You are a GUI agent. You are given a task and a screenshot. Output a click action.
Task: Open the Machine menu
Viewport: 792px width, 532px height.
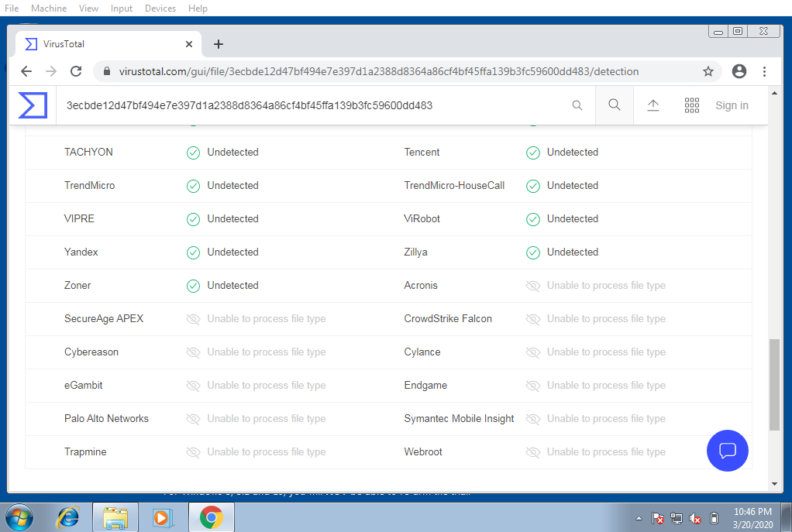[49, 8]
